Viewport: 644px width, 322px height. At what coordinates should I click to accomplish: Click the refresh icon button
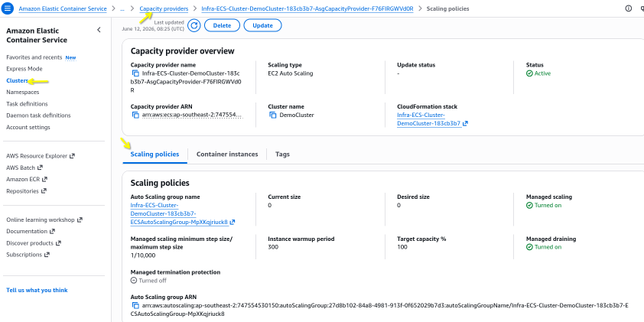pyautogui.click(x=194, y=25)
